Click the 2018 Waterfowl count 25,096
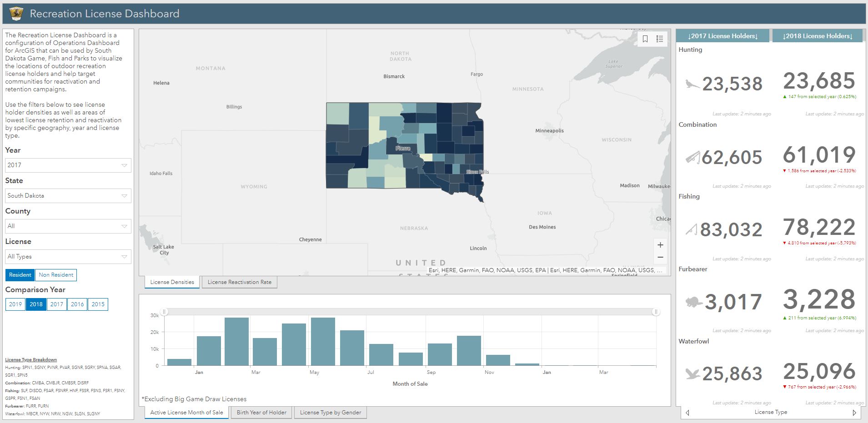Viewport: 868px width, 423px height. tap(819, 372)
